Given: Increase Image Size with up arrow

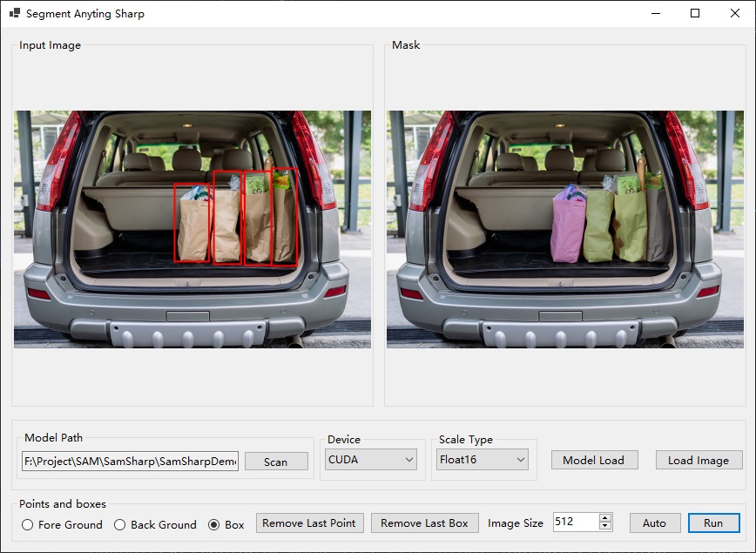Looking at the screenshot, I should [x=605, y=518].
